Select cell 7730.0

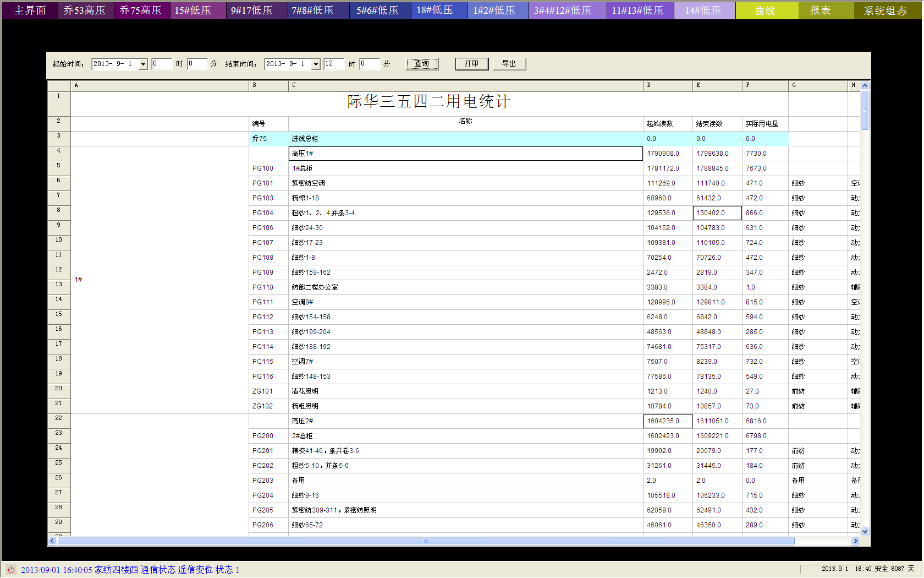click(x=765, y=154)
